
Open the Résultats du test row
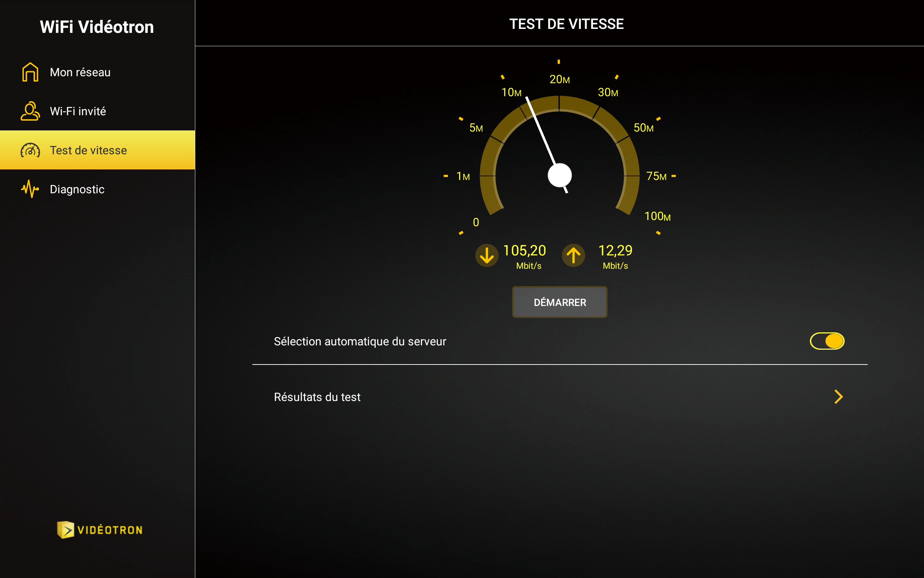560,397
